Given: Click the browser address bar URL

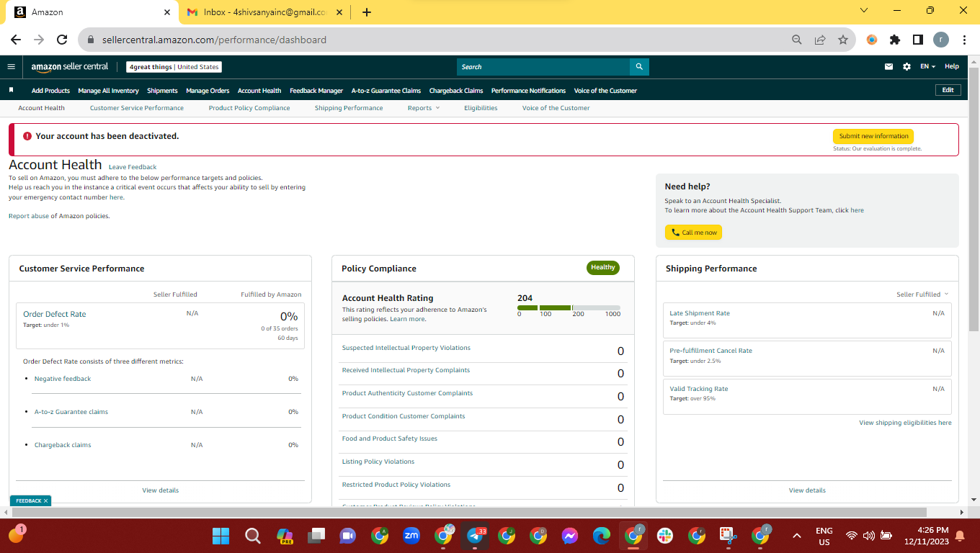Looking at the screenshot, I should pyautogui.click(x=214, y=40).
